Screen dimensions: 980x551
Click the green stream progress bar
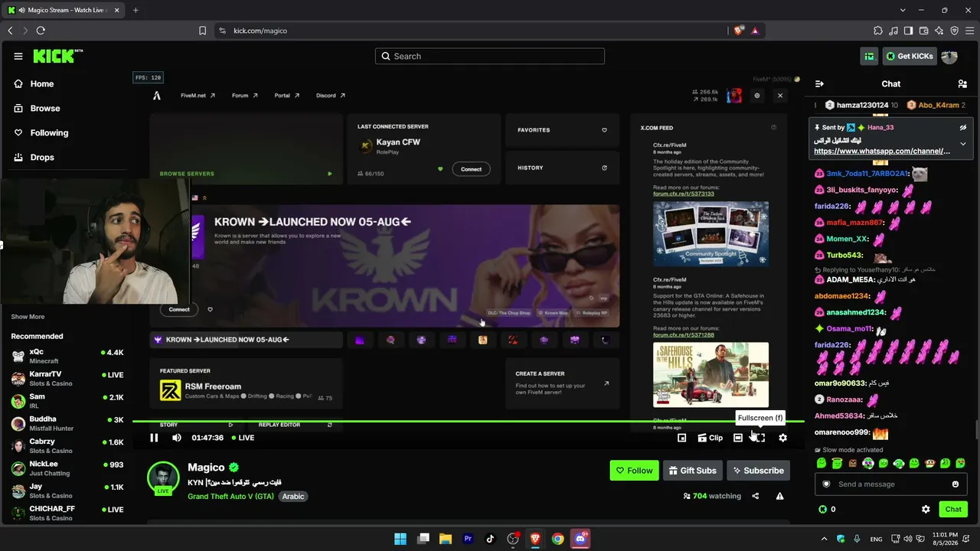469,421
